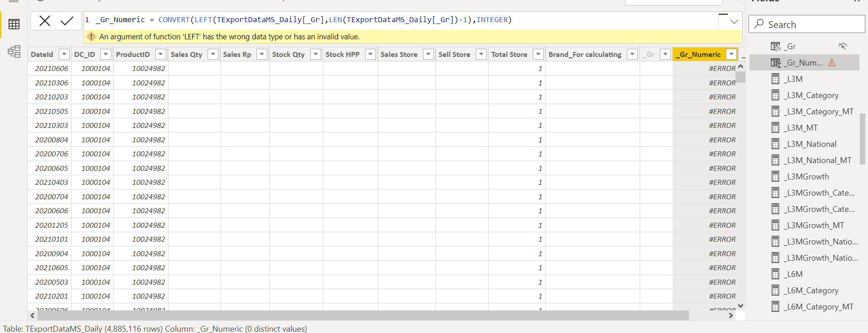Click the hidden eye icon beside _Gr field
The height and width of the screenshot is (333, 868).
[x=842, y=46]
